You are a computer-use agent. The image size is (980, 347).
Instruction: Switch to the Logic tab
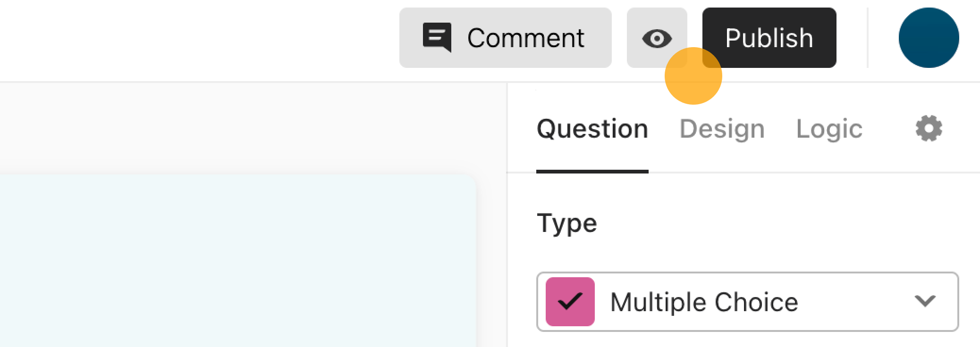[829, 129]
